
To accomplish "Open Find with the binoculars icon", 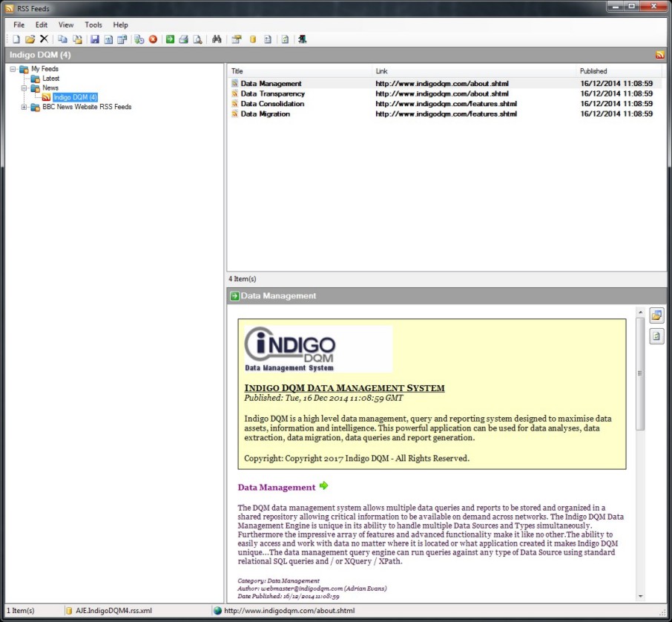I will [x=217, y=39].
